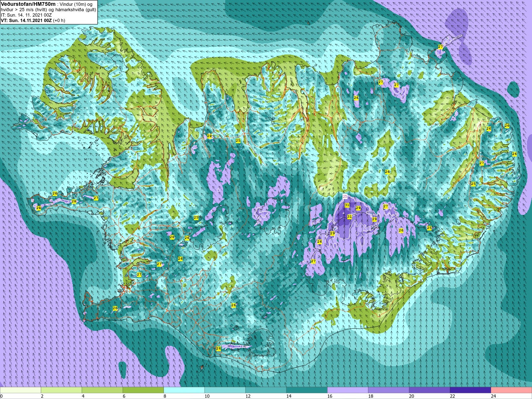Click legend scale number 6

click(124, 396)
